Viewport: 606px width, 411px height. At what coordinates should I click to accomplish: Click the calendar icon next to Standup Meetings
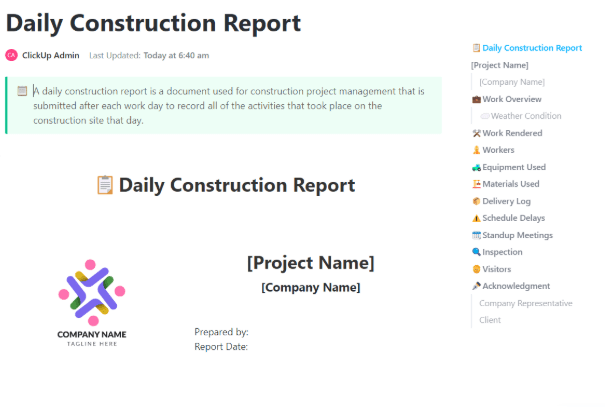coord(476,235)
